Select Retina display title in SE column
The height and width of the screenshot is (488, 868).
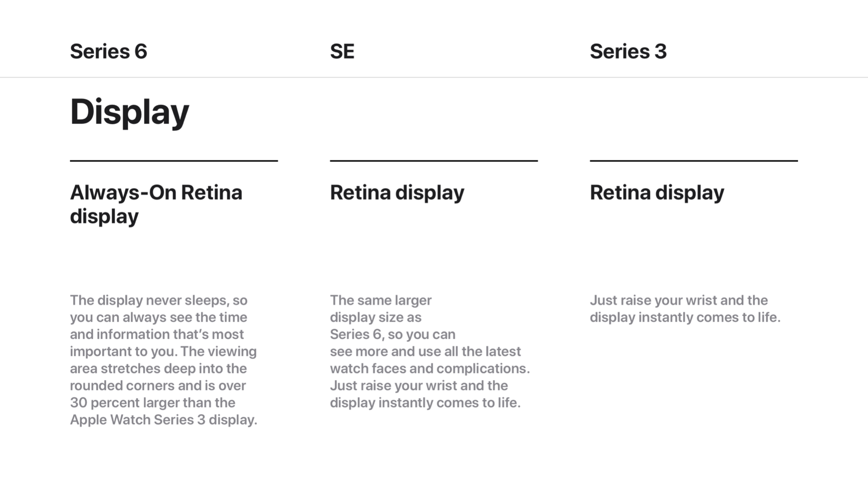397,192
